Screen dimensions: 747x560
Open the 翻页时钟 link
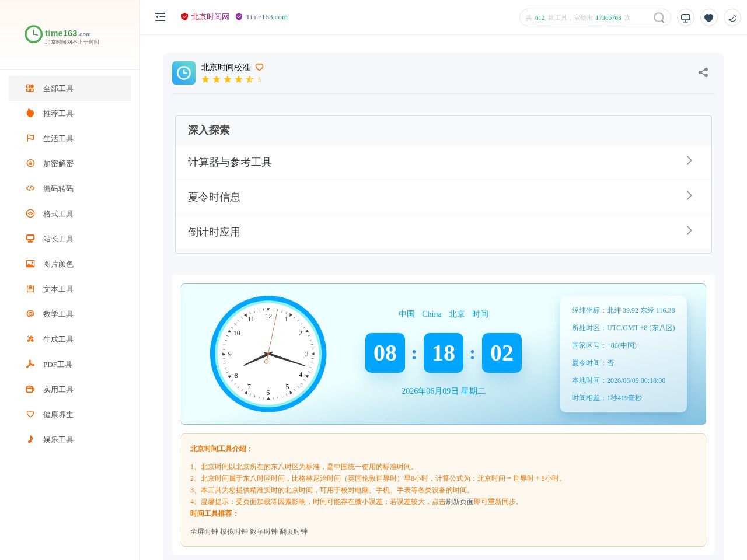tap(294, 531)
